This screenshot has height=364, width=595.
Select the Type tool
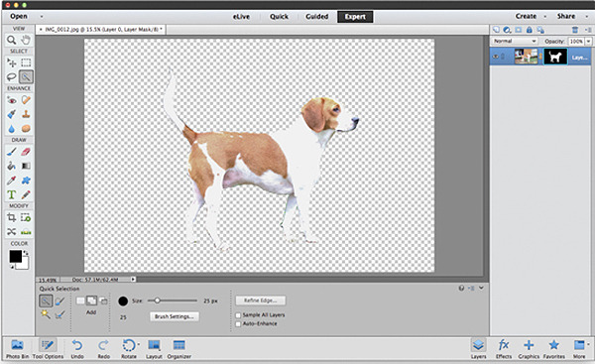click(11, 194)
